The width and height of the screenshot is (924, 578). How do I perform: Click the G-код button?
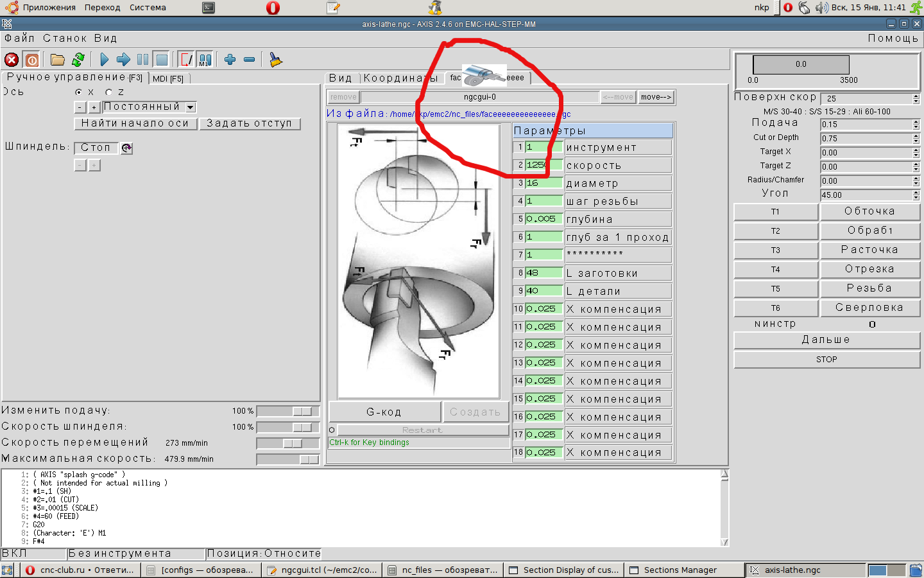pyautogui.click(x=384, y=412)
